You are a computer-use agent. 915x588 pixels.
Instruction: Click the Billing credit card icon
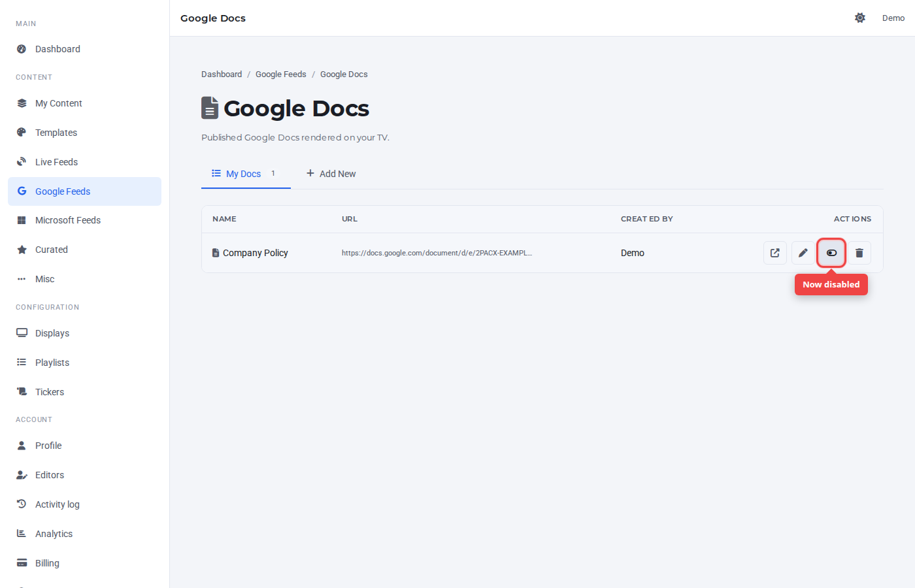tap(22, 563)
